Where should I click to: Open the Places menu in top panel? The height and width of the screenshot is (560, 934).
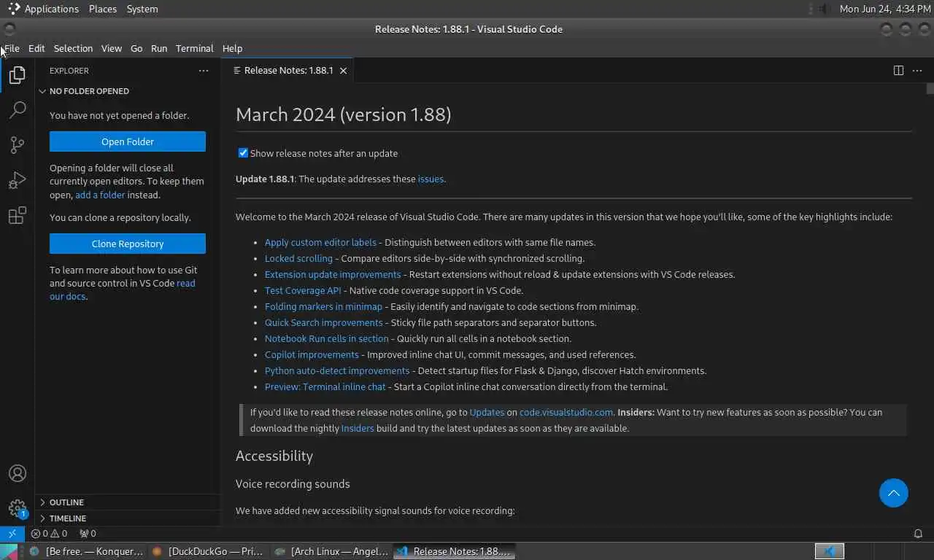pos(103,9)
